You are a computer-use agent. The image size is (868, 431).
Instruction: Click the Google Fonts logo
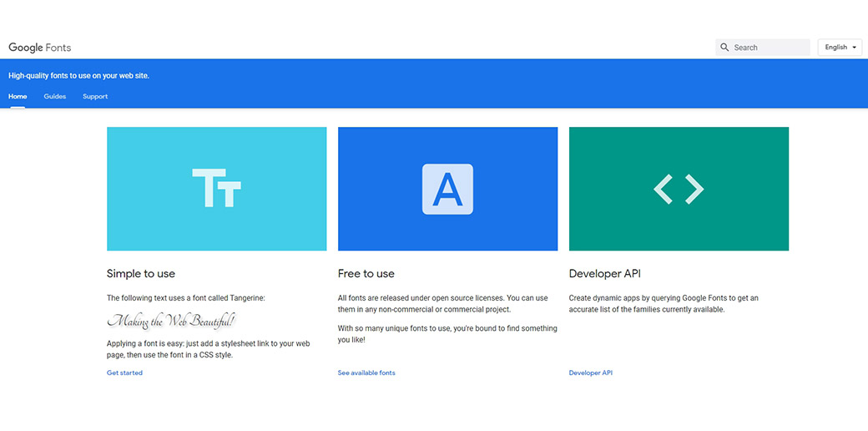tap(39, 48)
